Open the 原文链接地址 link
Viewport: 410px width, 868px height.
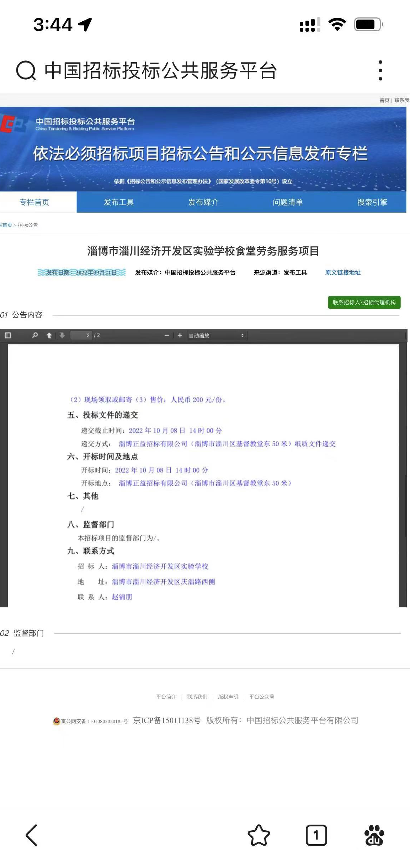(343, 272)
